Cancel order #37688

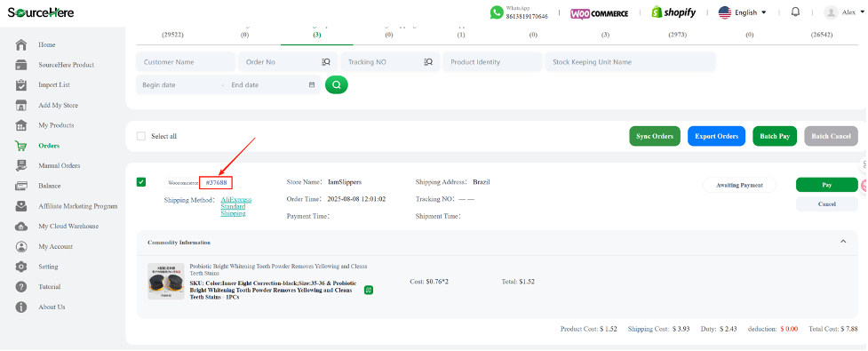click(x=827, y=204)
